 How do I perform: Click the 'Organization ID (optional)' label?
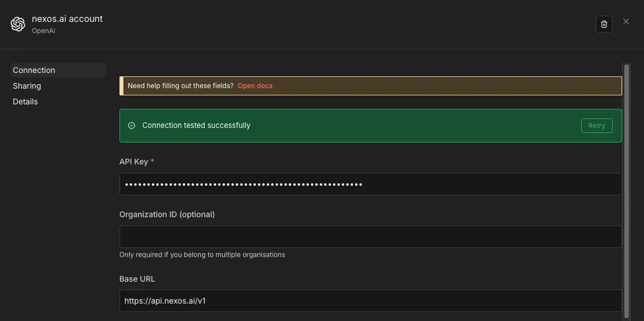pos(167,214)
